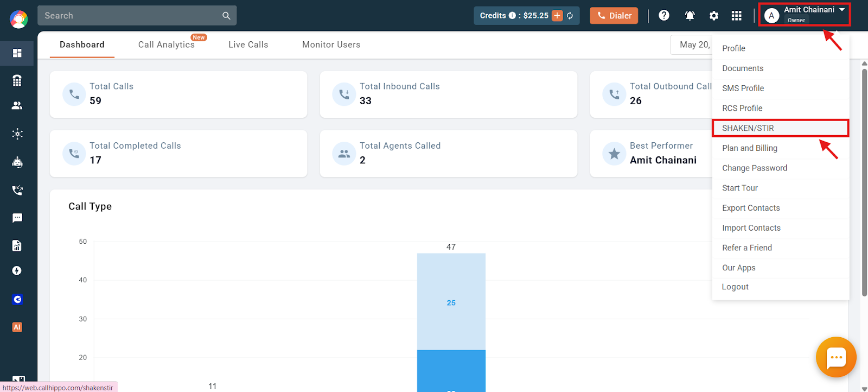This screenshot has height=392, width=868.
Task: Click the orange add credits plus icon
Action: tap(557, 16)
